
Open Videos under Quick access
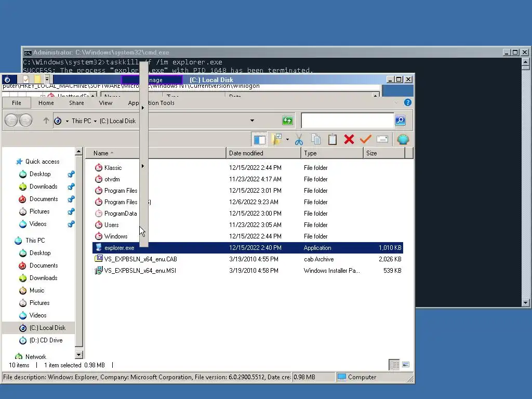click(37, 224)
